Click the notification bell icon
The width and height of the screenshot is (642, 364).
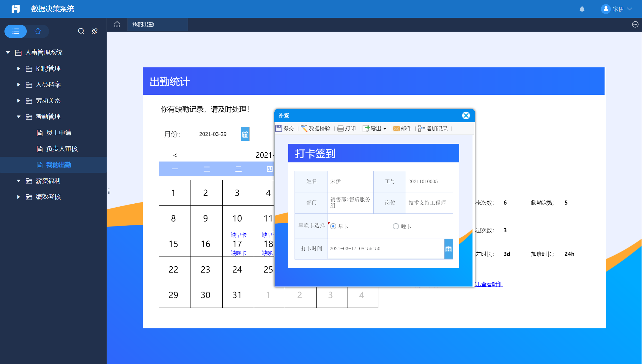(x=582, y=9)
